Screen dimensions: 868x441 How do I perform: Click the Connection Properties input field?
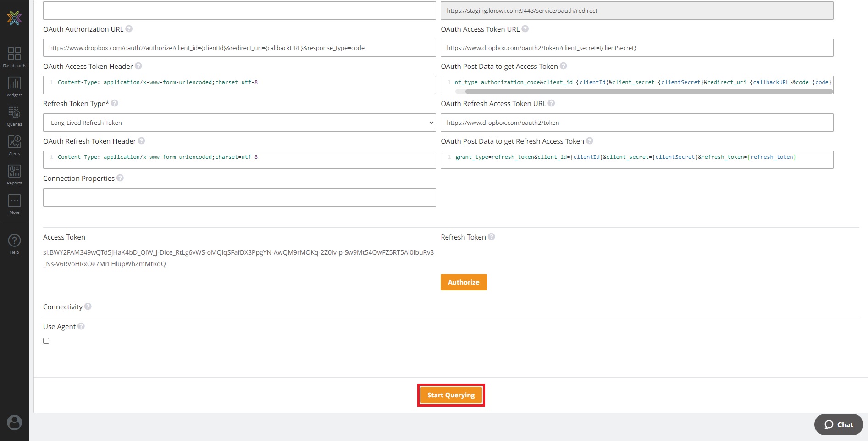239,197
